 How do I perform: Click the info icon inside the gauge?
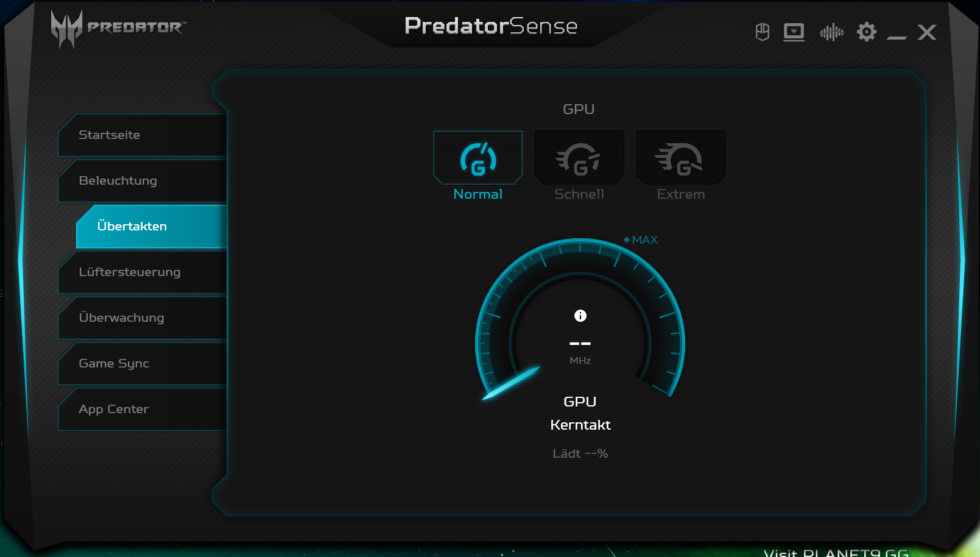point(580,316)
